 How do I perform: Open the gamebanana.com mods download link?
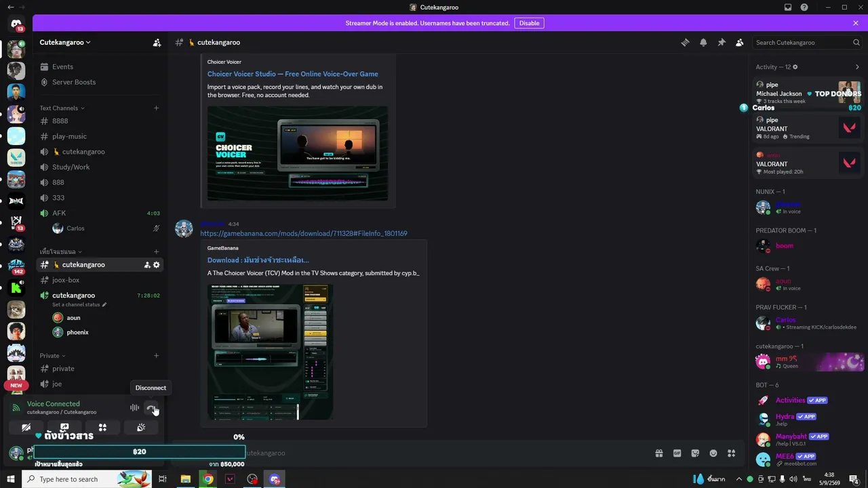tap(304, 233)
